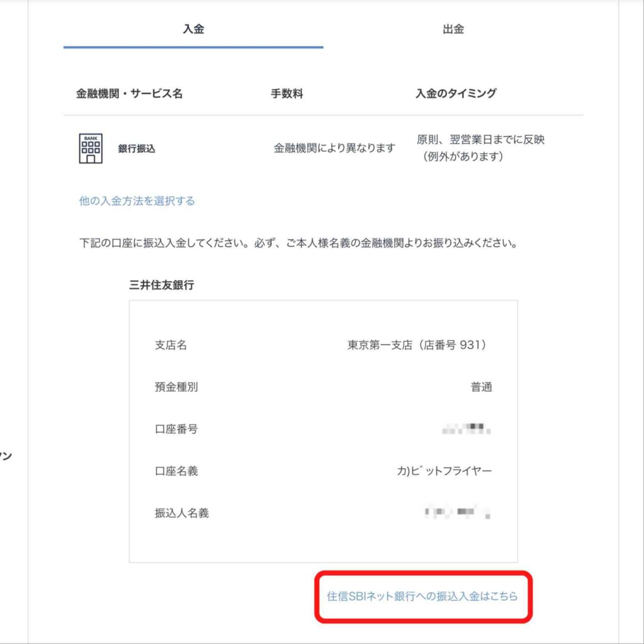The height and width of the screenshot is (644, 644).
Task: Switch to the 入金 tab
Action: [x=193, y=29]
